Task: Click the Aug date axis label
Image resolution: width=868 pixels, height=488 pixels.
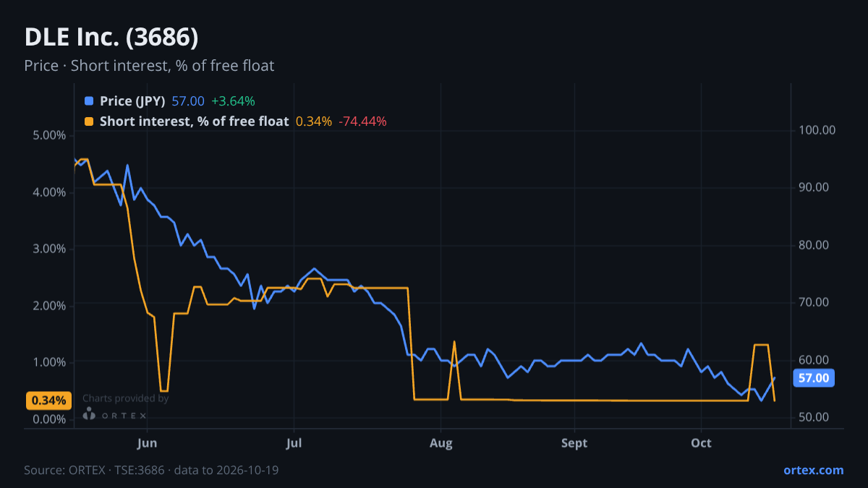Action: click(x=441, y=442)
